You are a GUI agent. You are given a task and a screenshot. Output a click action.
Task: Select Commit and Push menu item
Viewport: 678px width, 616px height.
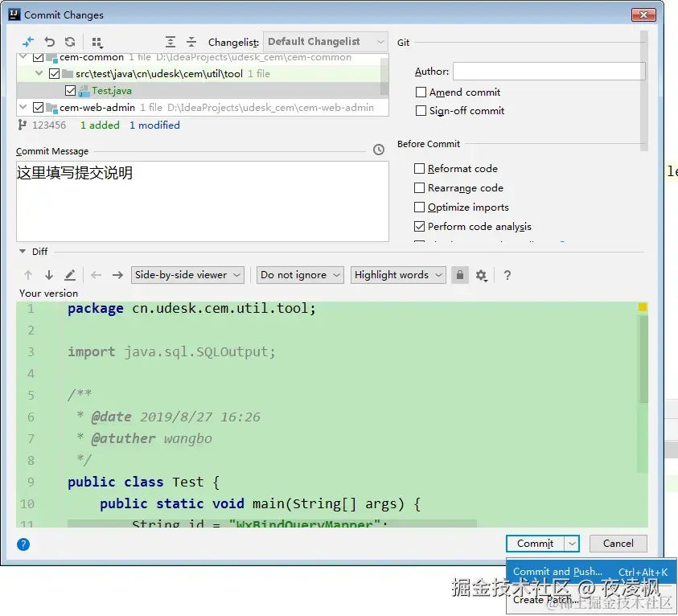point(591,572)
